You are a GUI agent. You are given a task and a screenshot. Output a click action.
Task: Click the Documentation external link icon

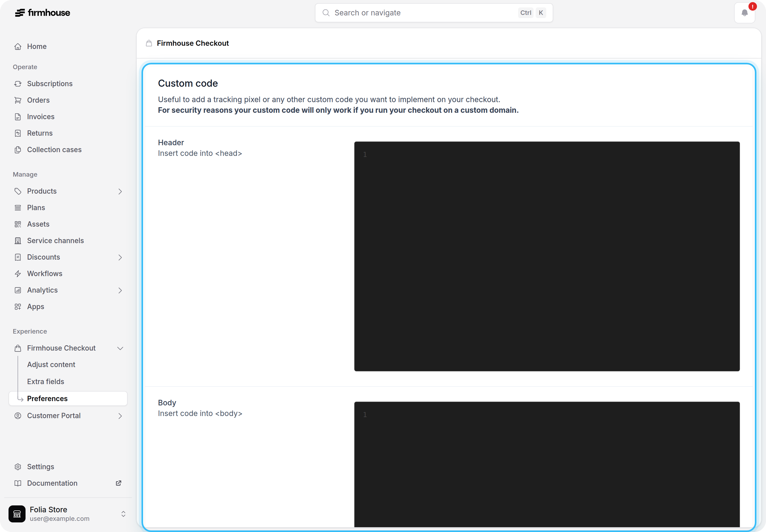[118, 483]
